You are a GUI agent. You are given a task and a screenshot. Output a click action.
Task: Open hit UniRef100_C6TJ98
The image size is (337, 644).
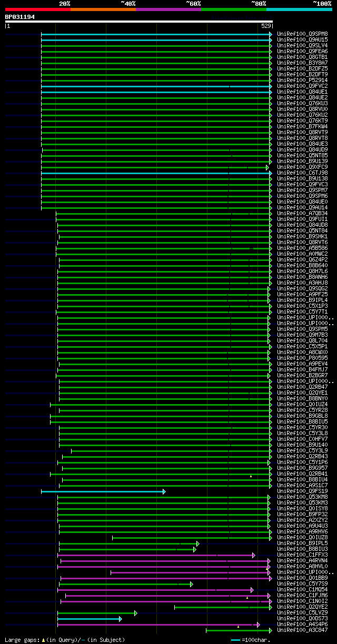click(302, 173)
